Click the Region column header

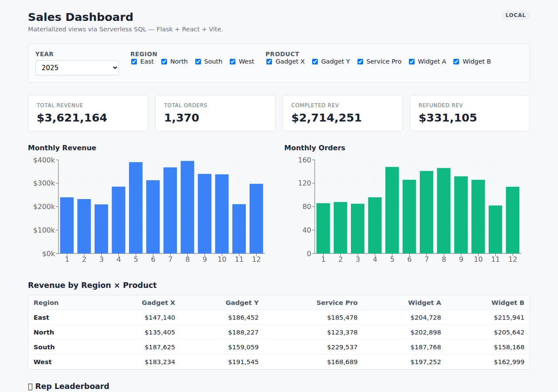[x=46, y=303]
